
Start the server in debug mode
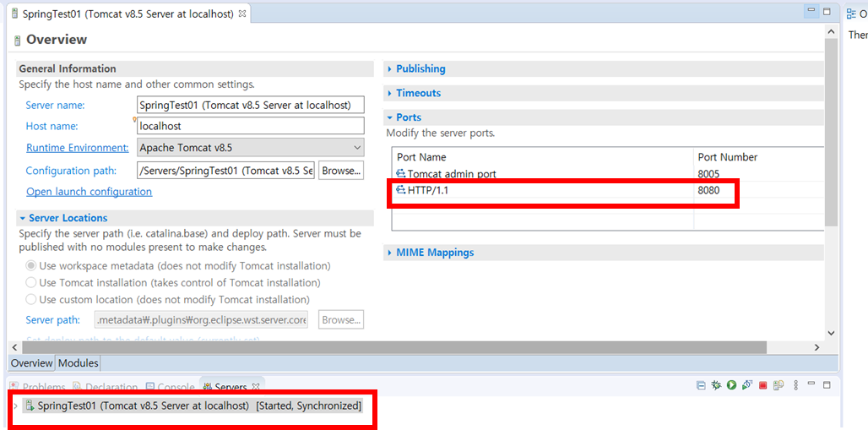pyautogui.click(x=716, y=384)
